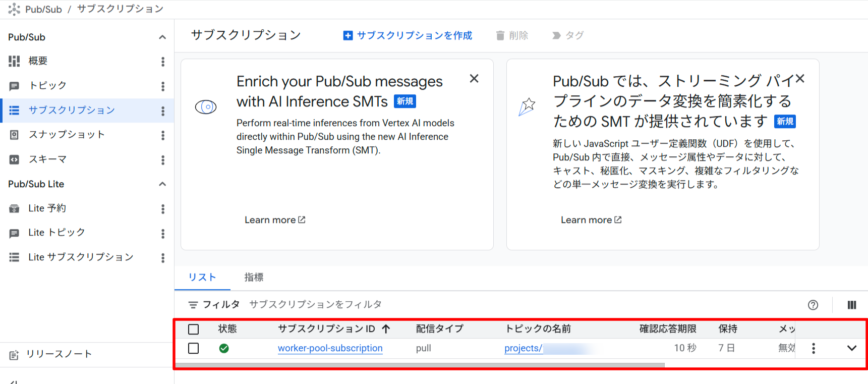Image resolution: width=868 pixels, height=384 pixels.
Task: Collapse the Pub/Sub Lite sidebar section
Action: tap(162, 184)
